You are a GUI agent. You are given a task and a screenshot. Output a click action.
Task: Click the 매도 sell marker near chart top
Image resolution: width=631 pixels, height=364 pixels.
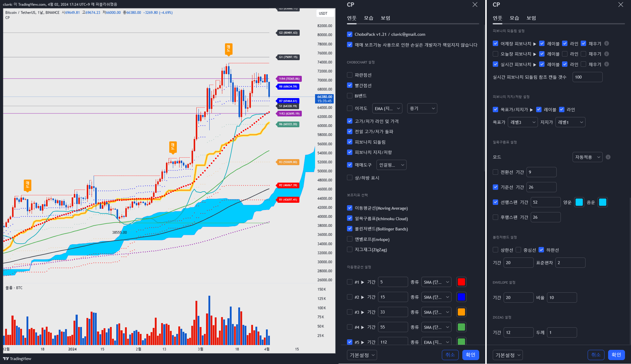pyautogui.click(x=229, y=49)
